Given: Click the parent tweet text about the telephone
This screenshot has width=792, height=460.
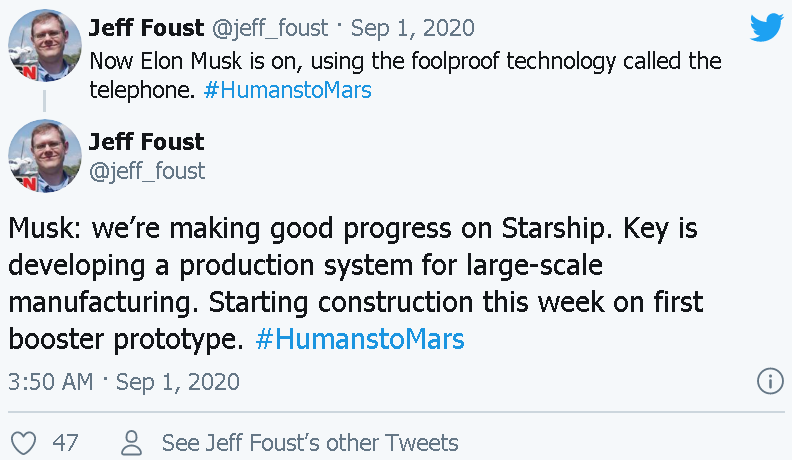Looking at the screenshot, I should pos(400,61).
